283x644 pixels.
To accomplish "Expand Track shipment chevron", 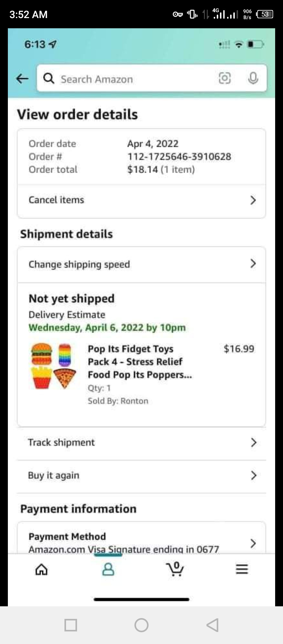I will [x=253, y=442].
